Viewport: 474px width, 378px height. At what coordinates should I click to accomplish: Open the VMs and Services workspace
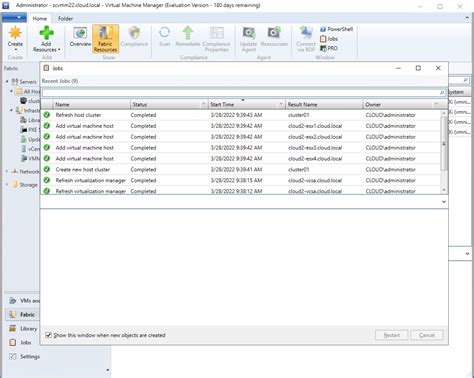pyautogui.click(x=23, y=301)
